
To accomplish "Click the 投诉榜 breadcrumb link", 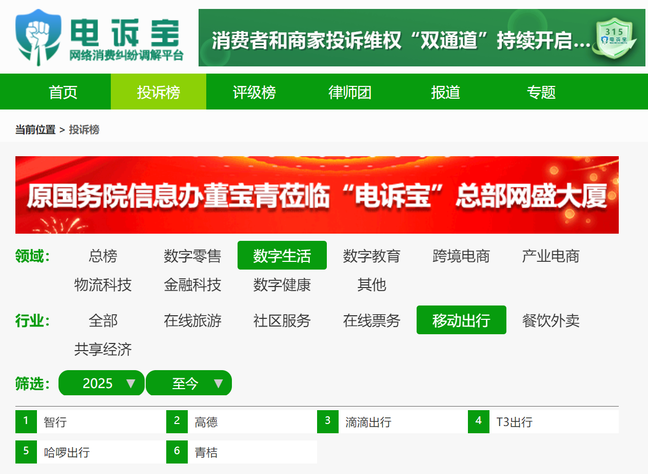I will coord(84,130).
